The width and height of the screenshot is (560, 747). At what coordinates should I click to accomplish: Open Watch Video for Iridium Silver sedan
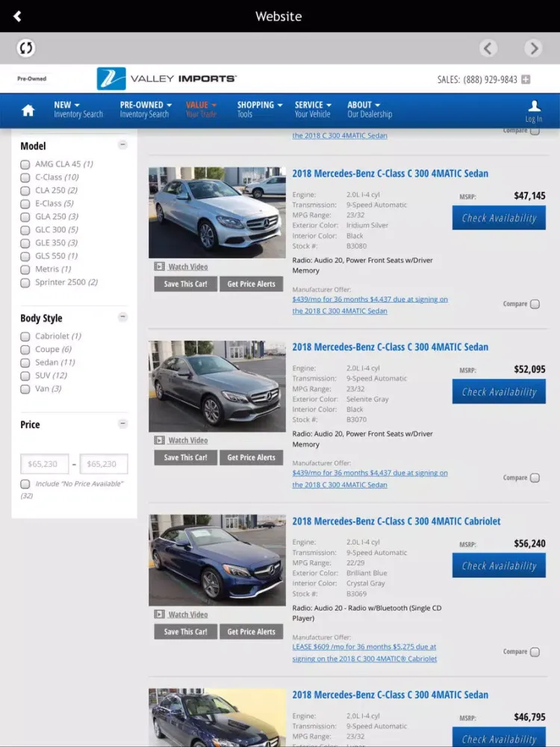coord(181,267)
